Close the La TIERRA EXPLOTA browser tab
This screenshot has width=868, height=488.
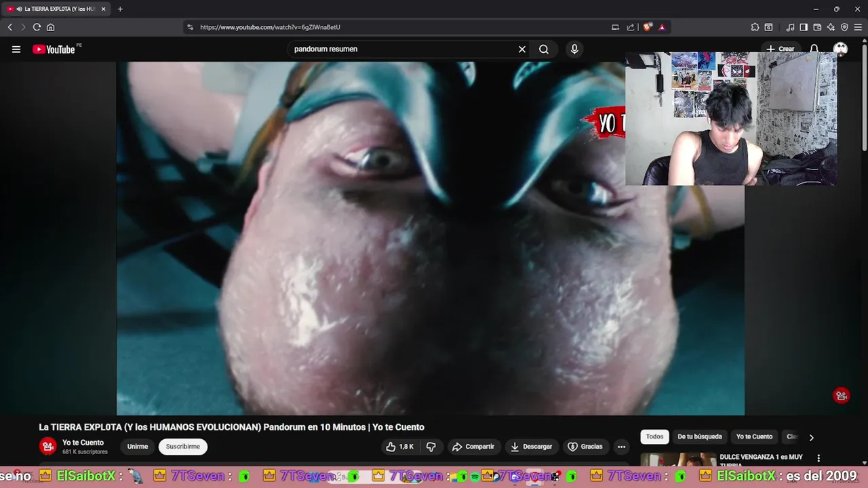coord(103,9)
